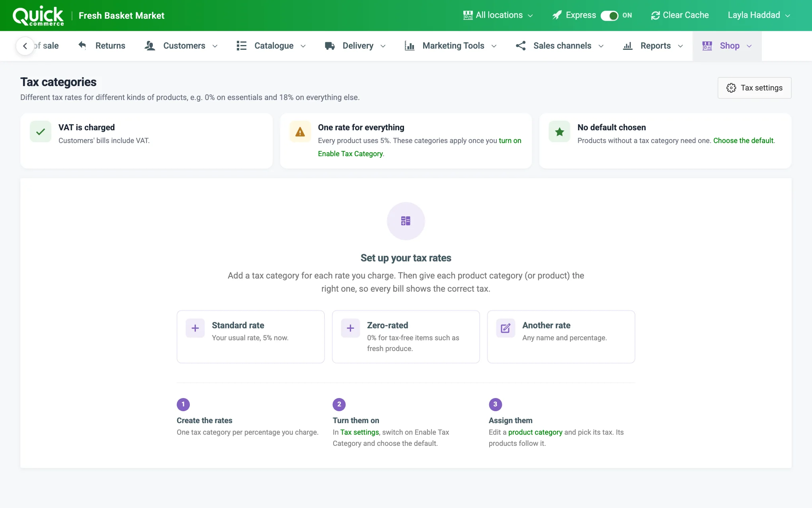This screenshot has width=812, height=508.
Task: Expand the Delivery menu chevron
Action: 383,46
